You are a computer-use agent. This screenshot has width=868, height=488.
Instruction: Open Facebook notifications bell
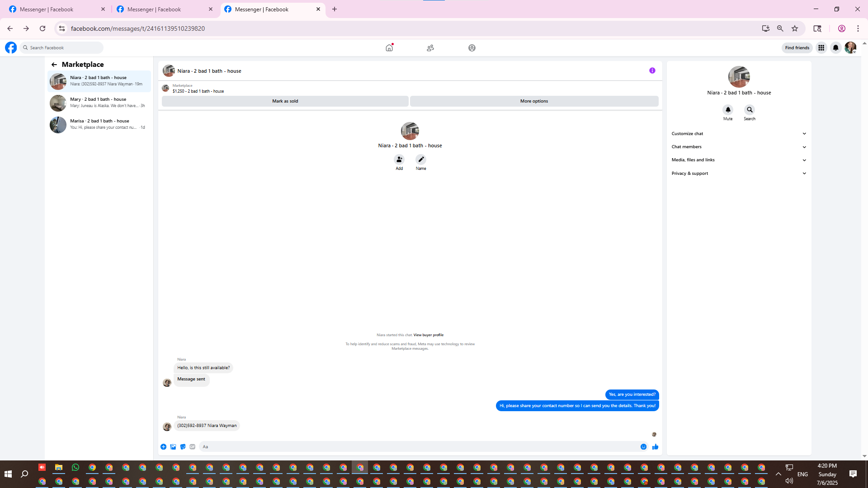(x=835, y=48)
